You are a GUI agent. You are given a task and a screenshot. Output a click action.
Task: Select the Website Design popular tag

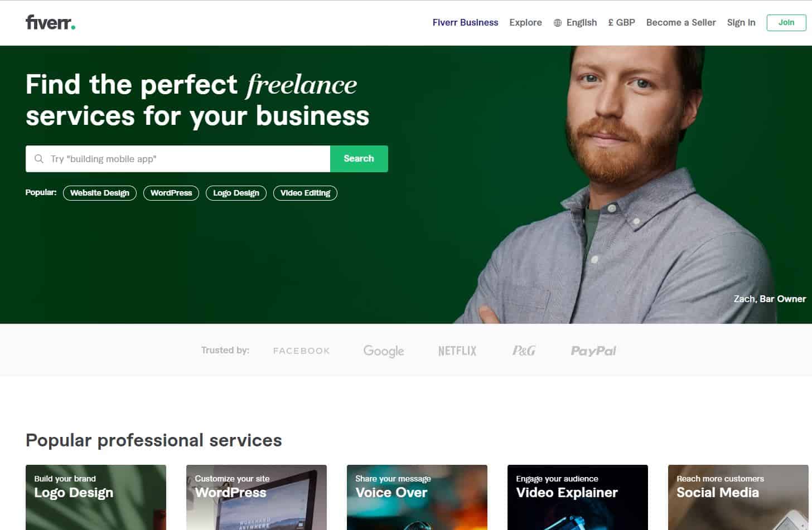tap(100, 193)
